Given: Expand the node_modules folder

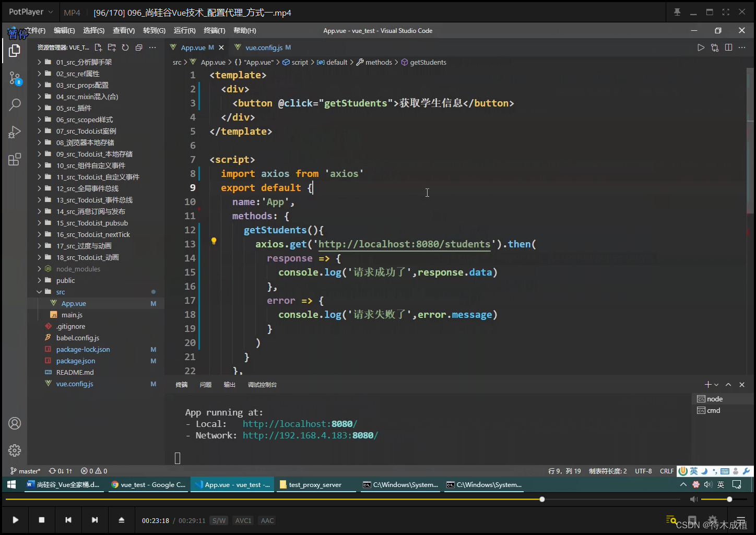Looking at the screenshot, I should (x=78, y=269).
